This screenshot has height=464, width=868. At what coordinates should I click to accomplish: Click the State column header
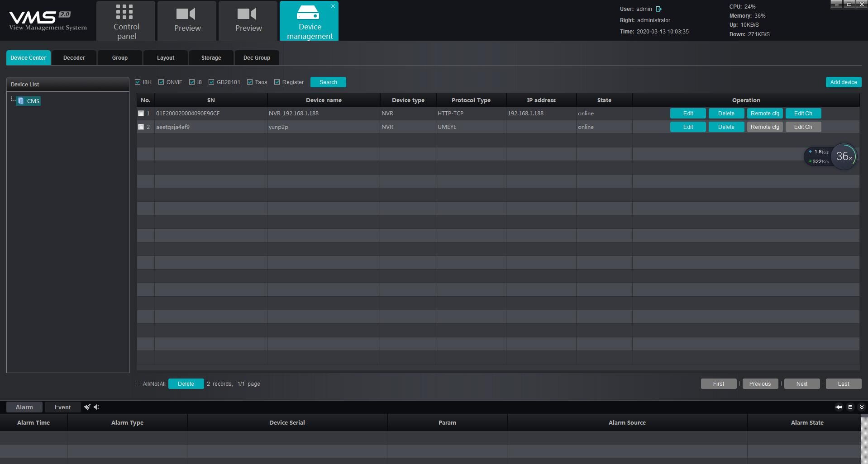click(604, 100)
